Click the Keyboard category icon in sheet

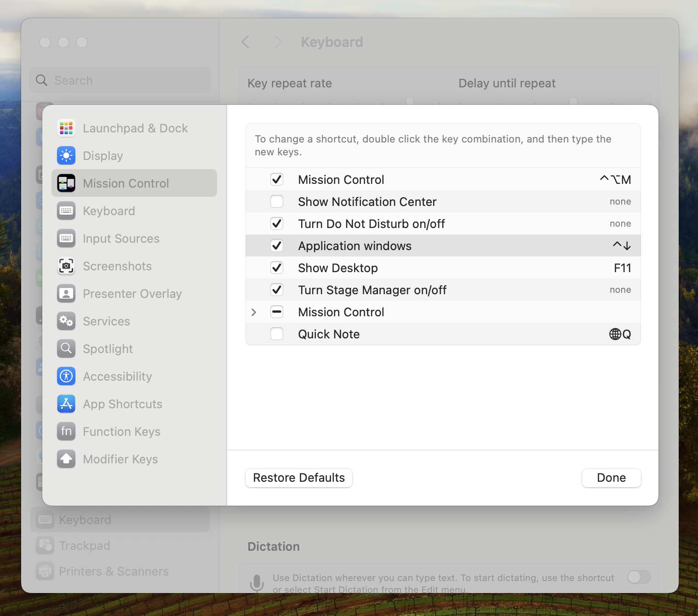(66, 211)
